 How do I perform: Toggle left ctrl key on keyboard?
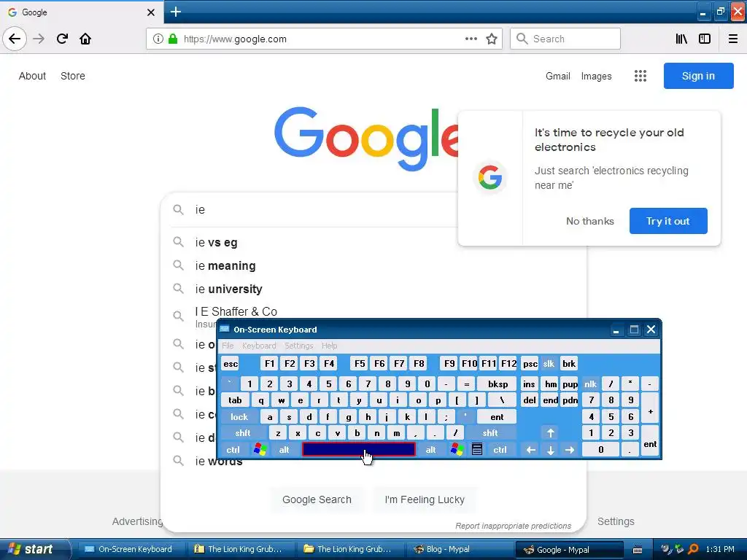[233, 449]
